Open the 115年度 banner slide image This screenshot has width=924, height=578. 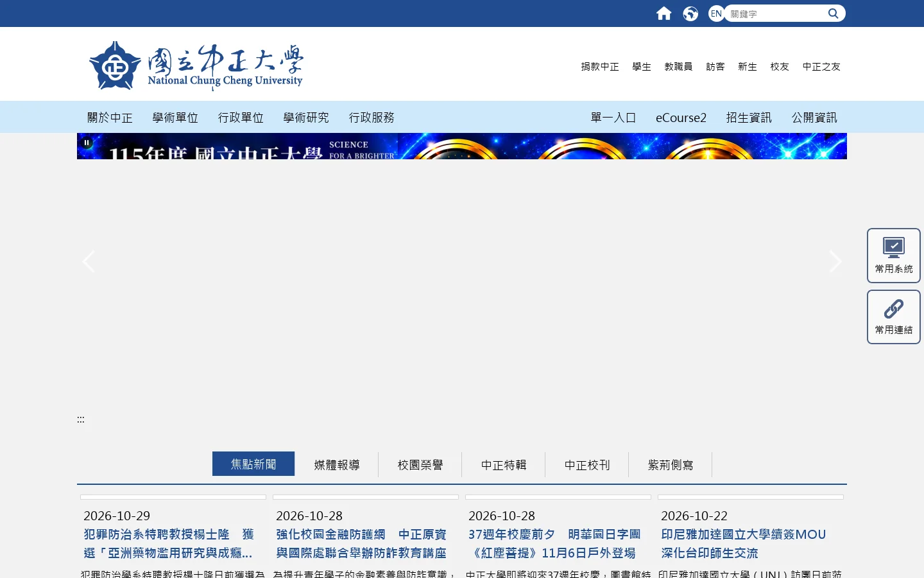(x=462, y=146)
